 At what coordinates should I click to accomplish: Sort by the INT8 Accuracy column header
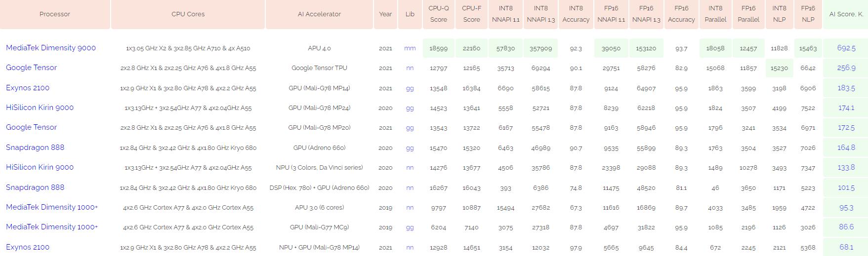pyautogui.click(x=576, y=14)
